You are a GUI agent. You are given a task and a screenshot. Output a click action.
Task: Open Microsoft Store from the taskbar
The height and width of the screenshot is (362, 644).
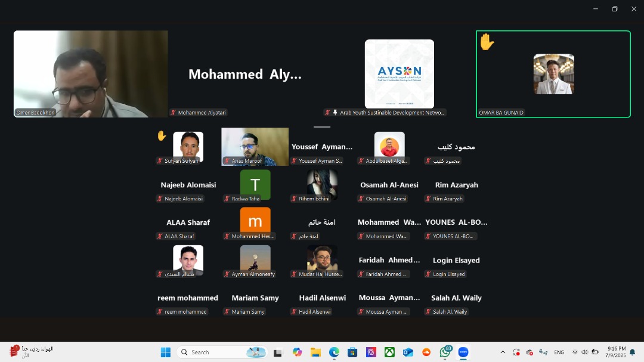[x=352, y=352]
